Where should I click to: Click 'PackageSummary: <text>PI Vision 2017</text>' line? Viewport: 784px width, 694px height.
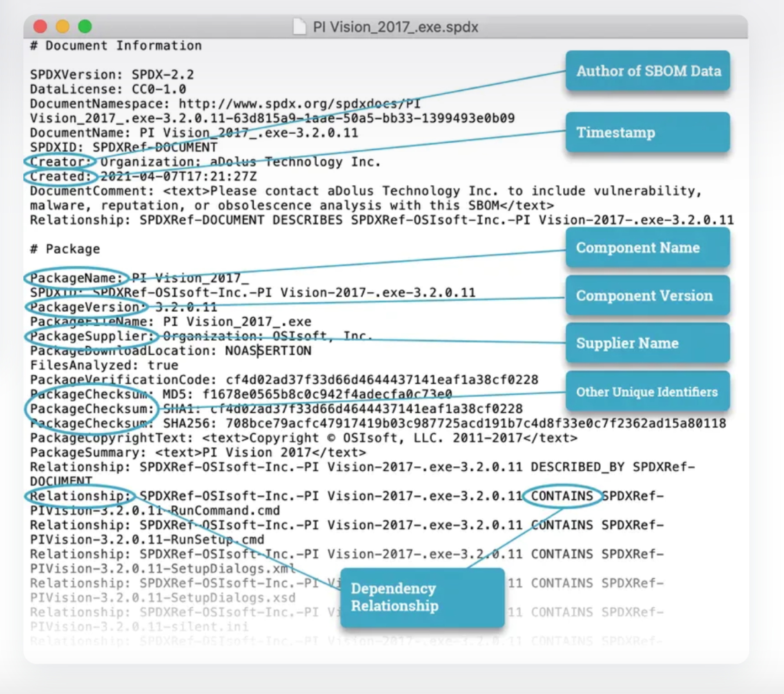pyautogui.click(x=198, y=452)
